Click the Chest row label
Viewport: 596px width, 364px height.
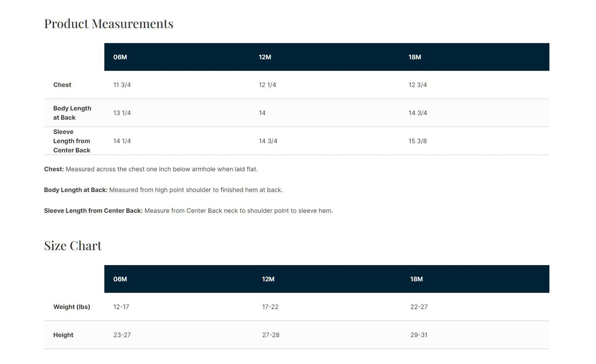(x=62, y=85)
